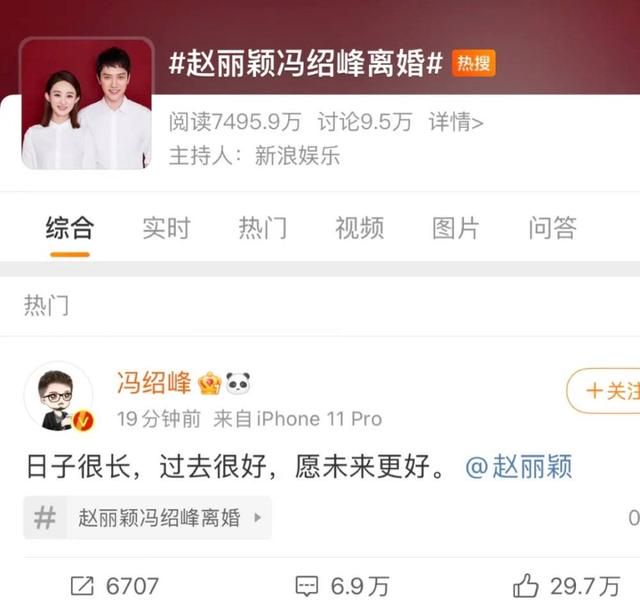Tap the panda badge icon
The height and width of the screenshot is (614, 640).
pos(238,383)
